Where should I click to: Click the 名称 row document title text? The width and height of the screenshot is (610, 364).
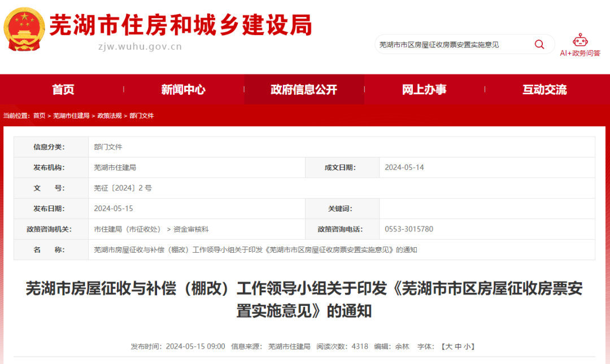255,249
